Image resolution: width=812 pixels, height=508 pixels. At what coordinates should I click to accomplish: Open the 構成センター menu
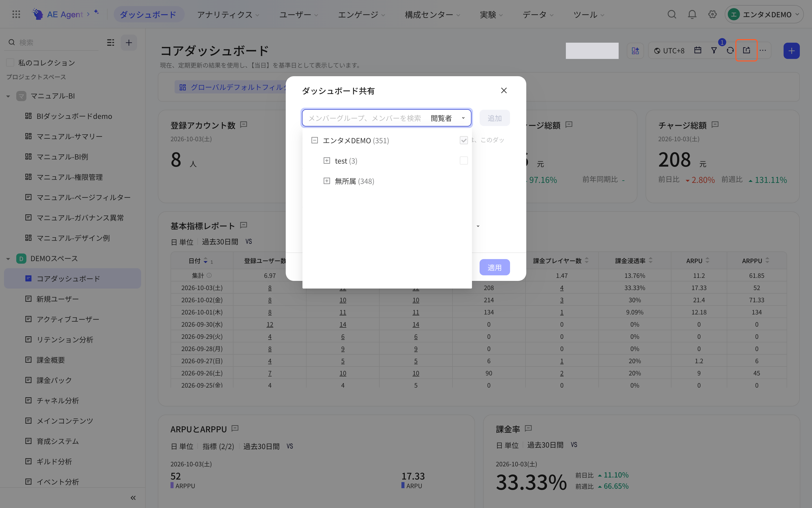pos(432,14)
